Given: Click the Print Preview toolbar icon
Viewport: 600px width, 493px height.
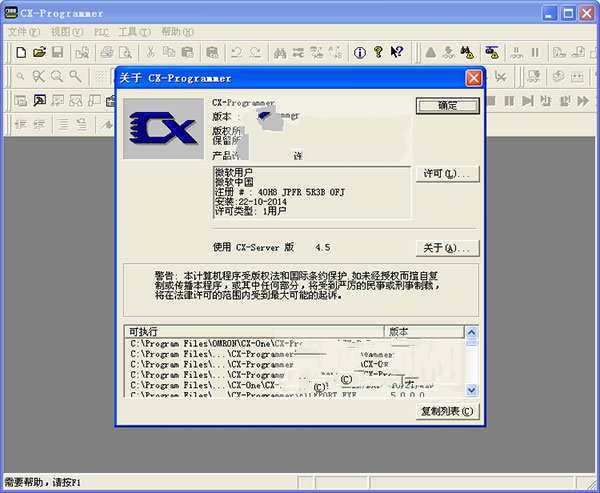Looking at the screenshot, I should [125, 52].
